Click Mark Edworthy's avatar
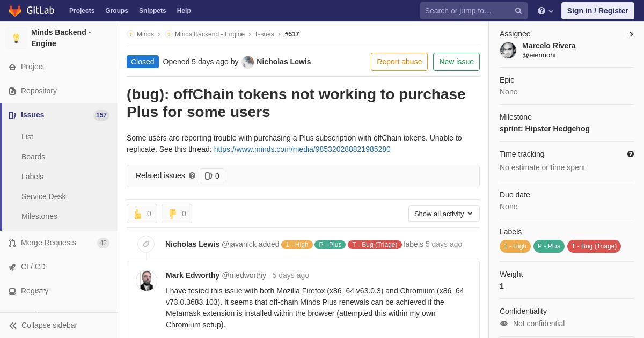 (x=146, y=281)
